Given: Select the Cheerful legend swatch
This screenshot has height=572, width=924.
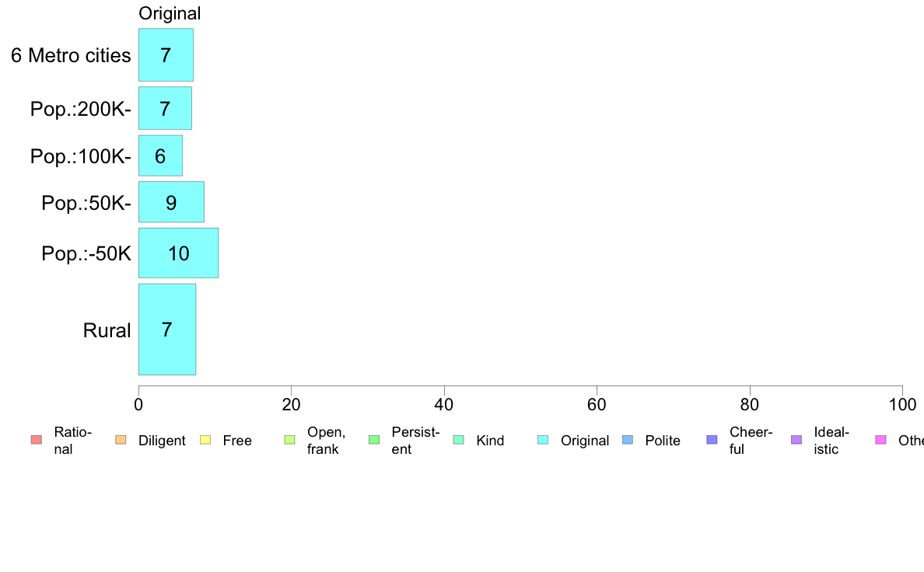Looking at the screenshot, I should (x=712, y=440).
